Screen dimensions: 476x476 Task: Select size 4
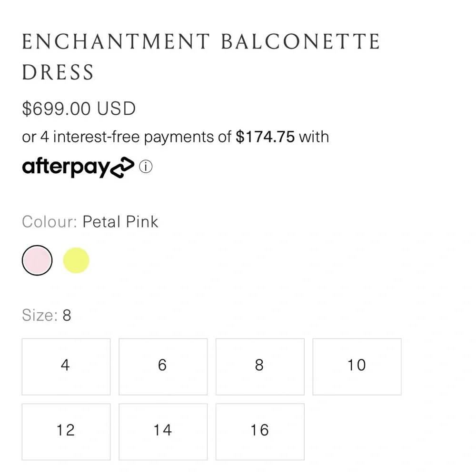66,367
